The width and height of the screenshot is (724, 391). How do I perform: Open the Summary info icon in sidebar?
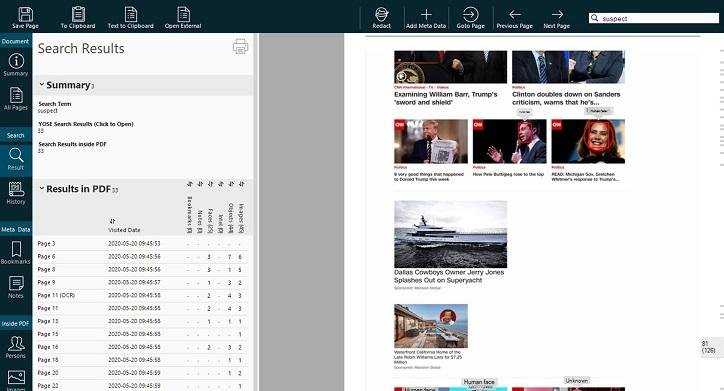coord(16,61)
